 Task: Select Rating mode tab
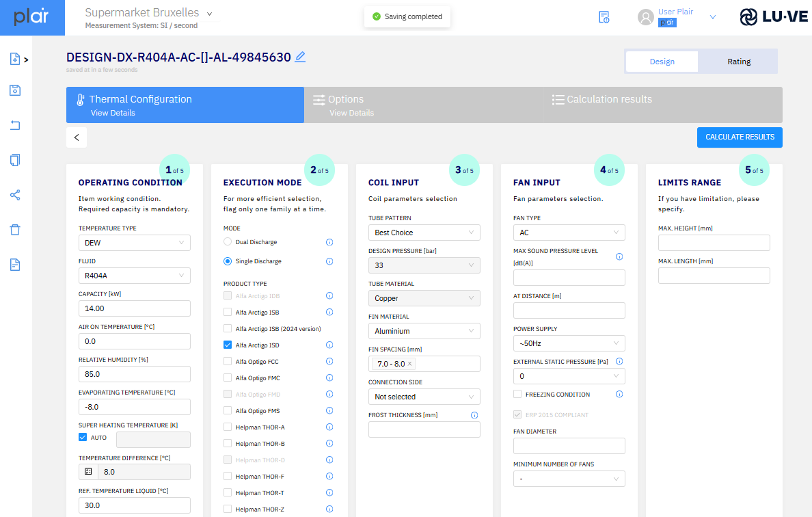[738, 62]
